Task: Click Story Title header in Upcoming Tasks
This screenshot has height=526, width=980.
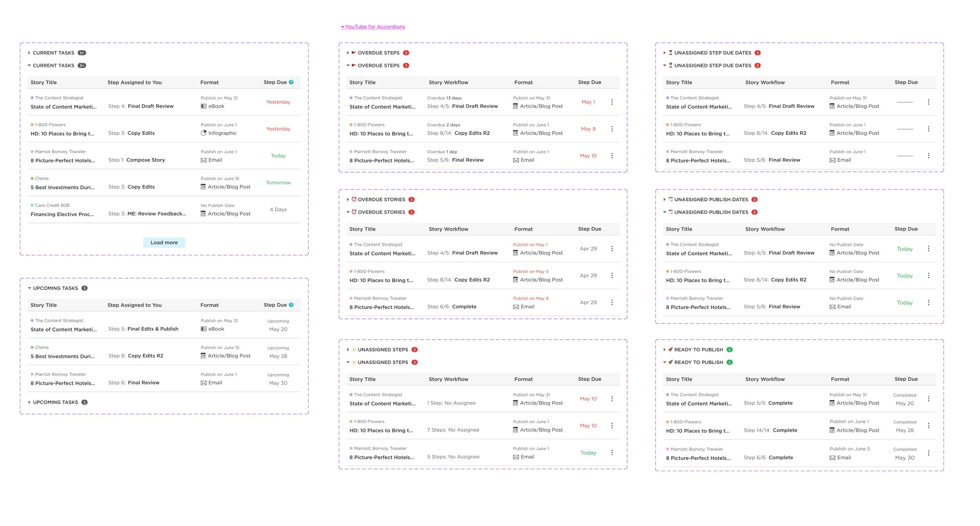Action: tap(44, 305)
